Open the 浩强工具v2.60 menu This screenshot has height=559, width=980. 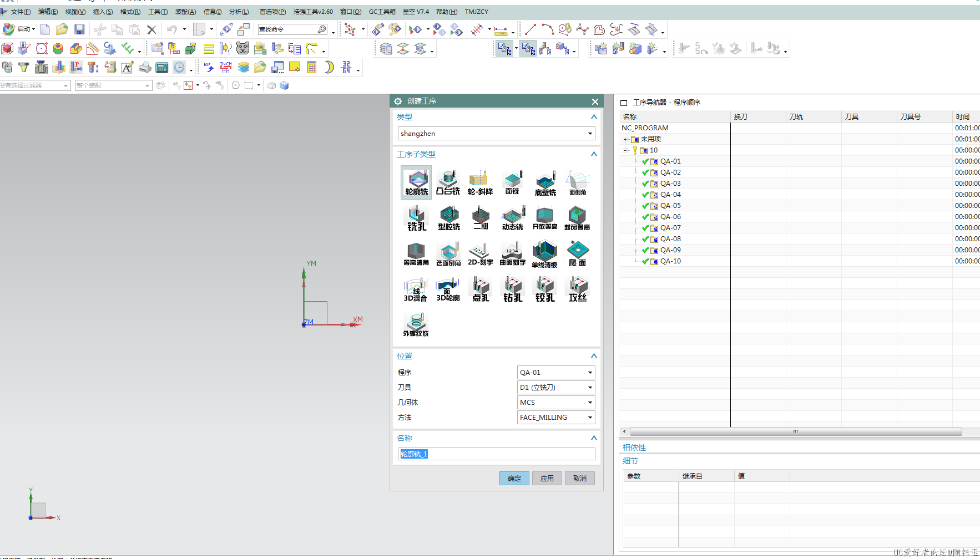coord(313,12)
